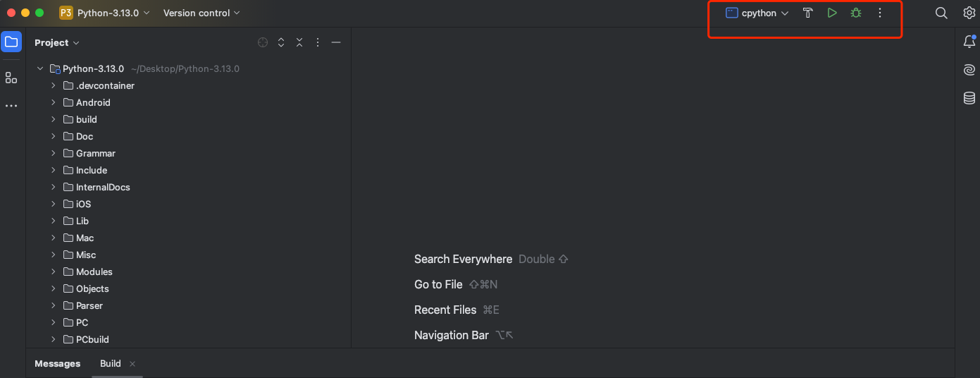Start debugging with the bug icon

click(x=855, y=13)
